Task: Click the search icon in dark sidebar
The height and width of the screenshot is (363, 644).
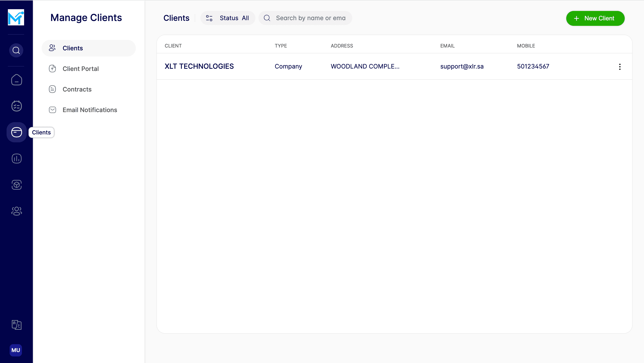Action: coord(16,50)
